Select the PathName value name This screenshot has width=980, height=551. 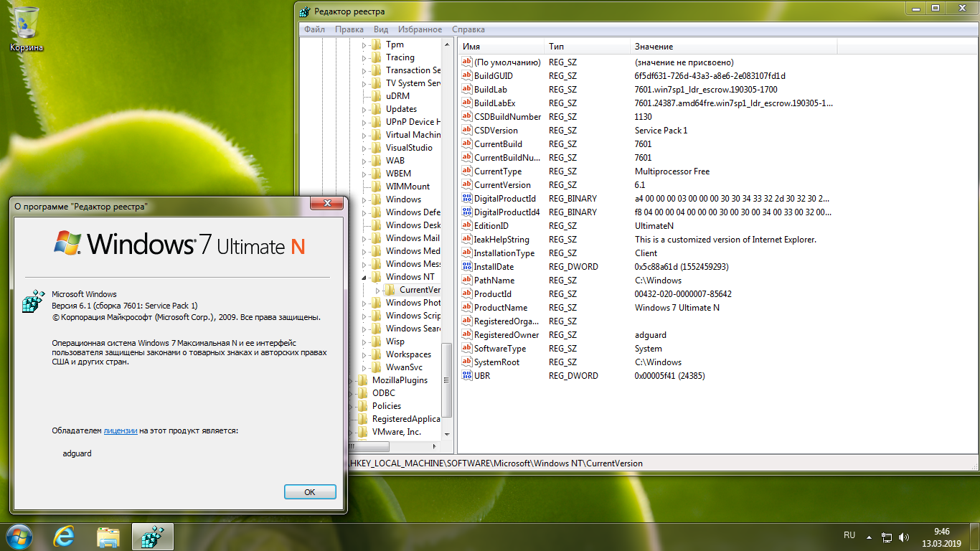(x=494, y=281)
